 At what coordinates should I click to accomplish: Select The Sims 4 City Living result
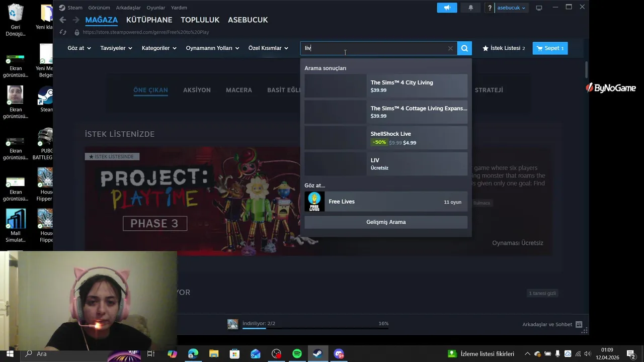386,86
